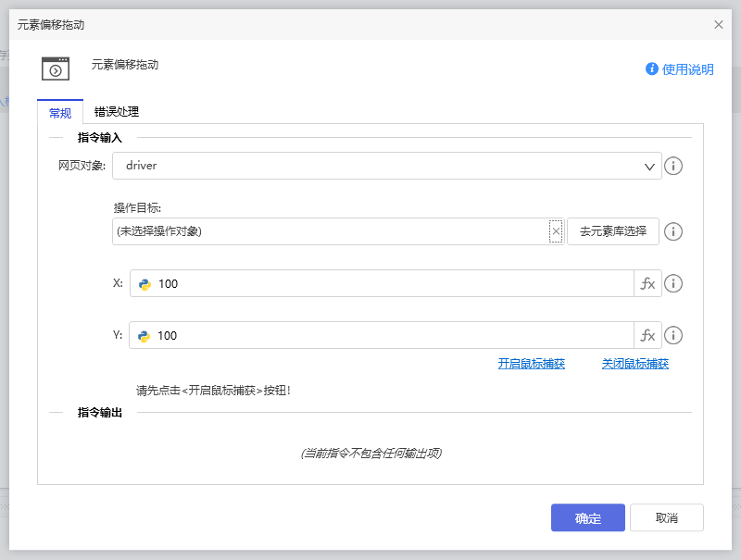Click the info icon beside 去元素库选择

click(x=673, y=231)
